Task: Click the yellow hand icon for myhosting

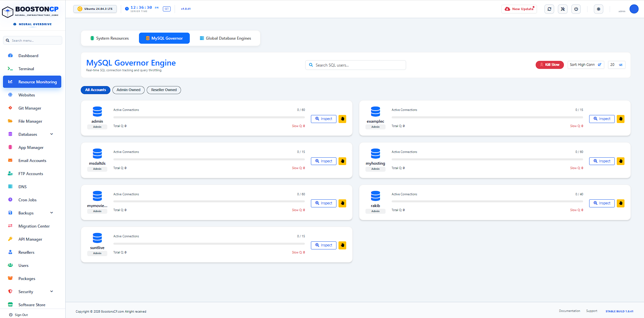Action: 621,161
